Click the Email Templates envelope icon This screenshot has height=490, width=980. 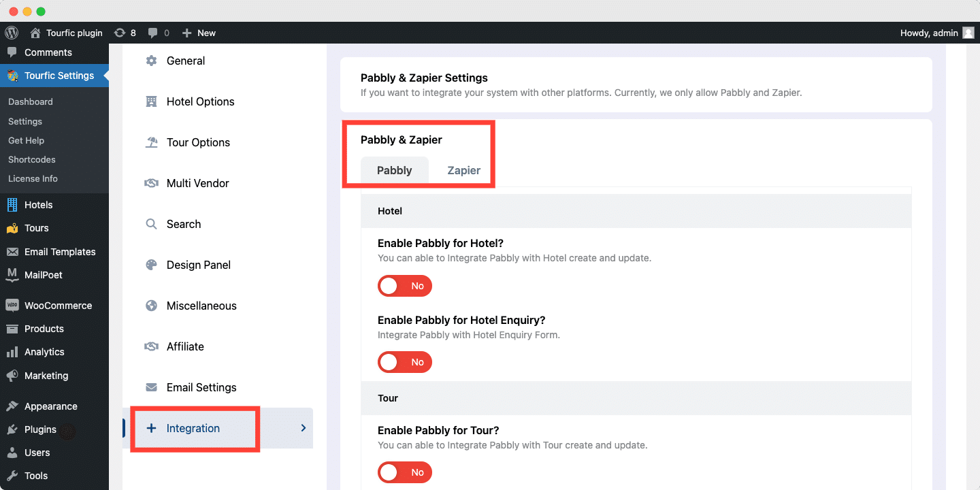click(x=12, y=252)
